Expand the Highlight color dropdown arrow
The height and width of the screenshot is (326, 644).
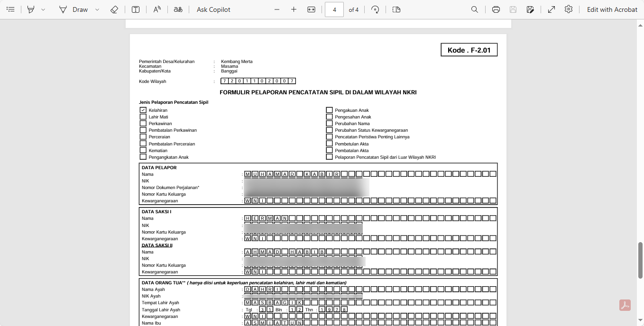pyautogui.click(x=43, y=9)
